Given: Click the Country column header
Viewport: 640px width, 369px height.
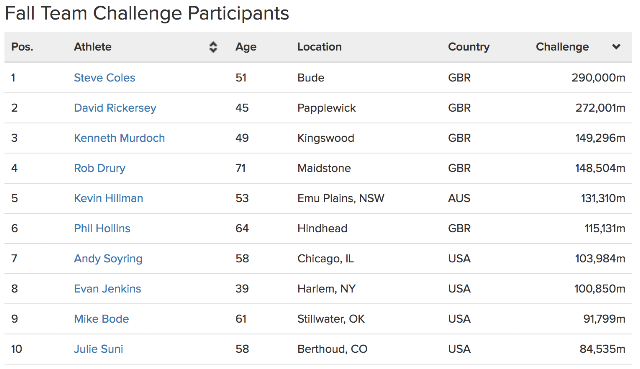Looking at the screenshot, I should pyautogui.click(x=469, y=47).
